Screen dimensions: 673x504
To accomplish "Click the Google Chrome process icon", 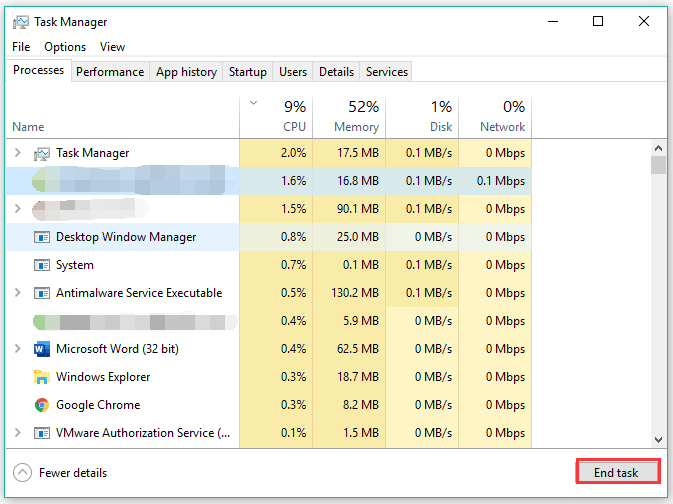I will click(42, 405).
